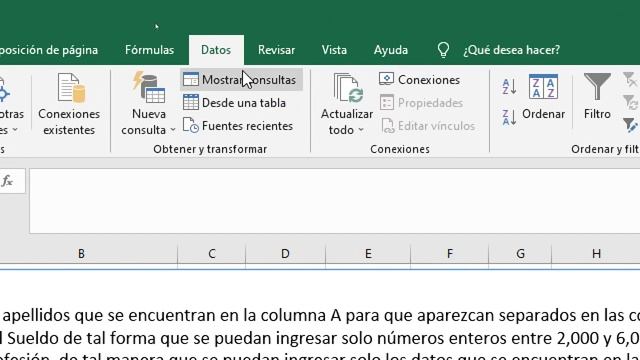Screen dimensions: 640x360
Task: Click the Actualizar todo refresh icon
Action: [x=348, y=88]
